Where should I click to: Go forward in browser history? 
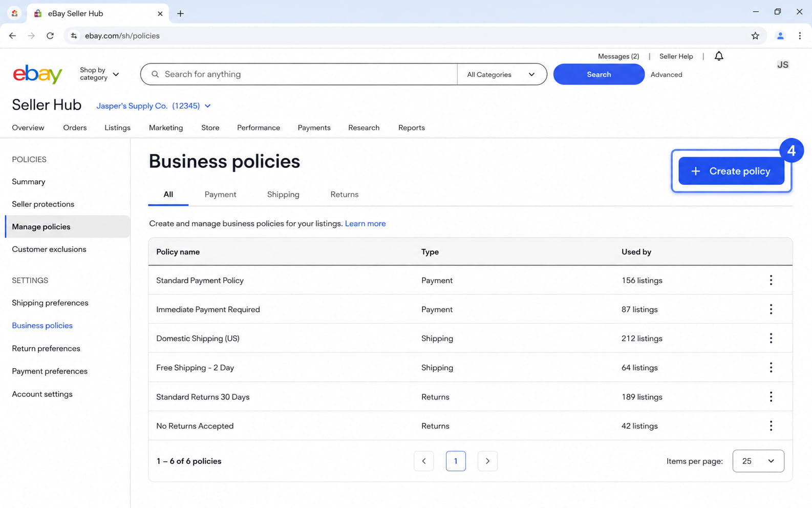click(x=31, y=36)
